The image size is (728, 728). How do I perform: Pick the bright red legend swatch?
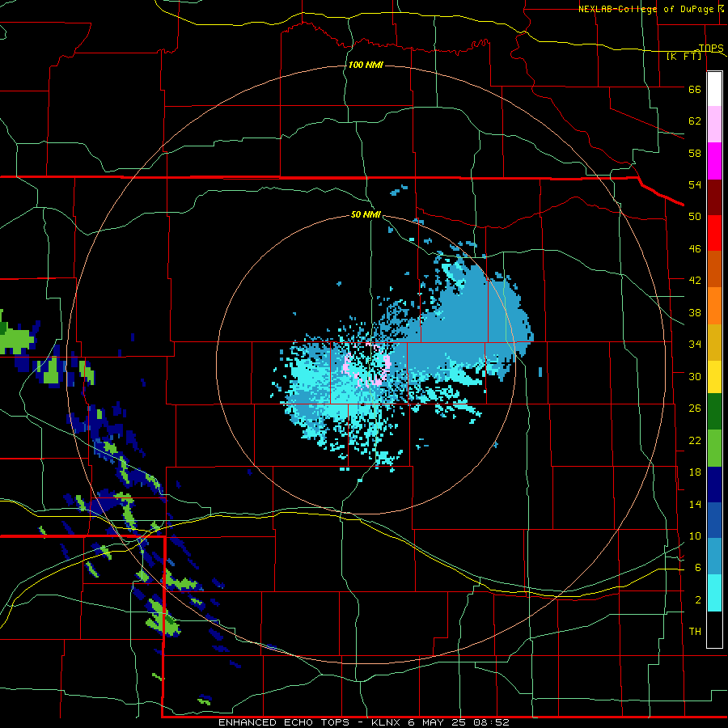[x=714, y=233]
